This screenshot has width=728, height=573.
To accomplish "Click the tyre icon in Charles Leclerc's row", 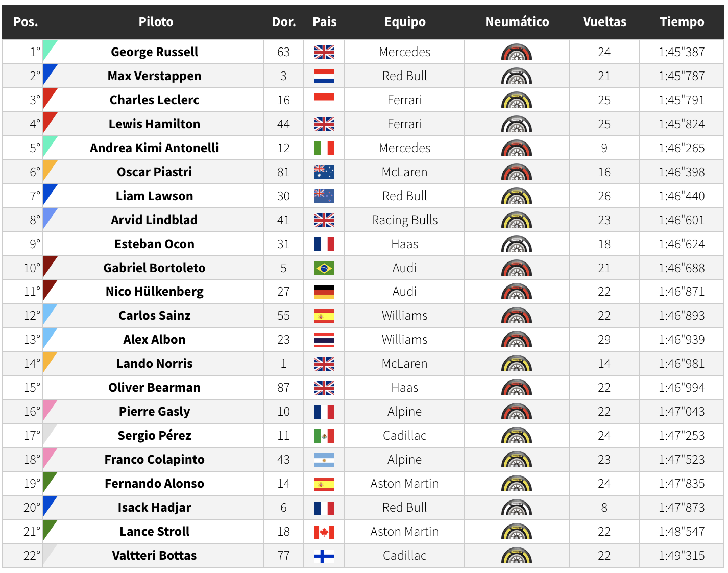I will pyautogui.click(x=517, y=100).
